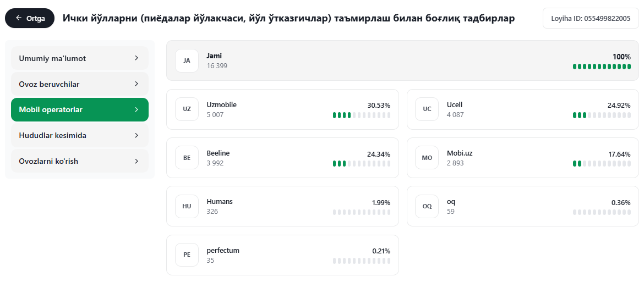Image resolution: width=644 pixels, height=282 pixels.
Task: Click the Loyiha ID 055499822005 box
Action: (591, 18)
